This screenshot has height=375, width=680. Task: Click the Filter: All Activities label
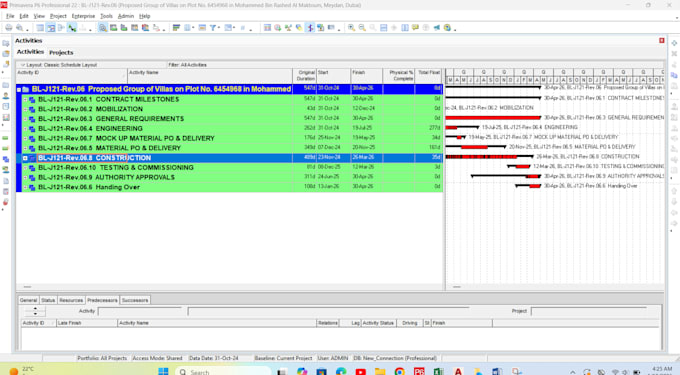click(x=187, y=65)
